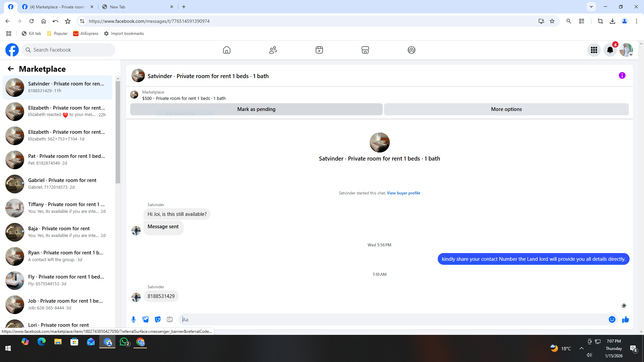Open the Friends icon in top navigation
The height and width of the screenshot is (362, 644).
[x=273, y=50]
